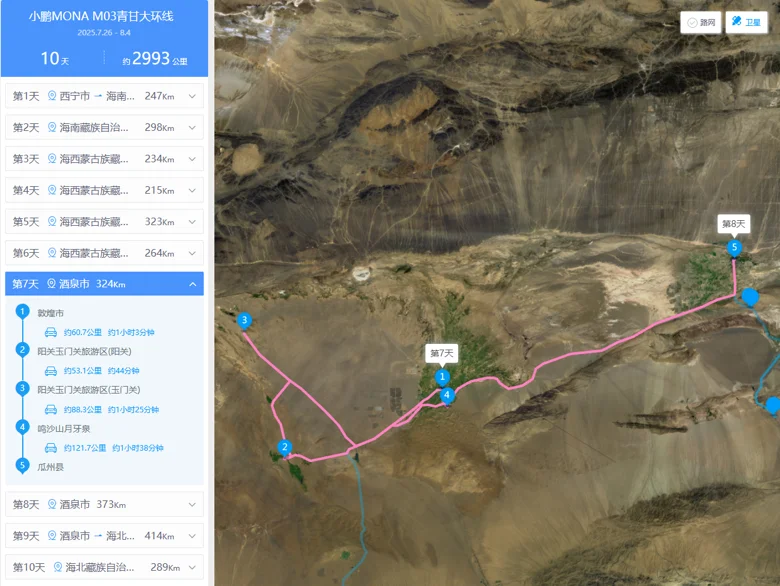The image size is (780, 586).
Task: Toggle the 卫星 satellite map view
Action: [x=746, y=22]
